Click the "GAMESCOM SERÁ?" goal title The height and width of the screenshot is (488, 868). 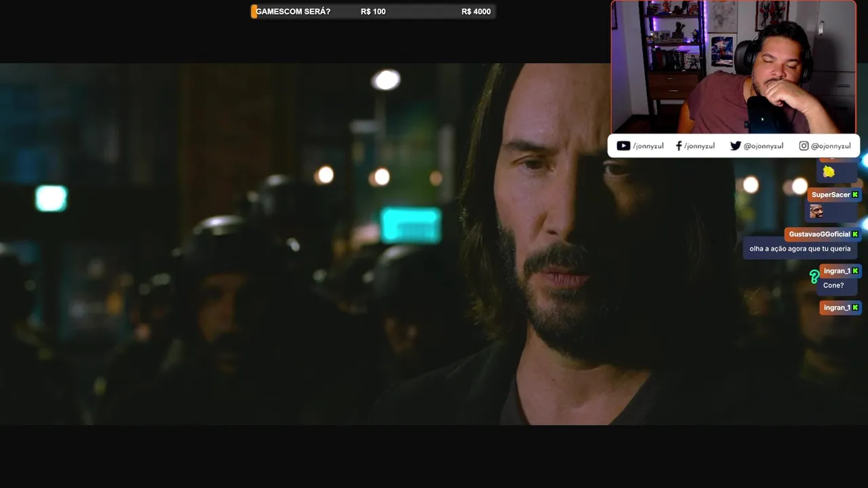(x=293, y=12)
